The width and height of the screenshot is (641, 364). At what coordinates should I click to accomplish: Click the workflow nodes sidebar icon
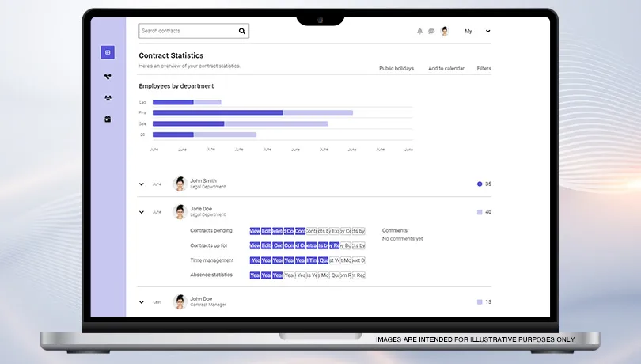108,77
